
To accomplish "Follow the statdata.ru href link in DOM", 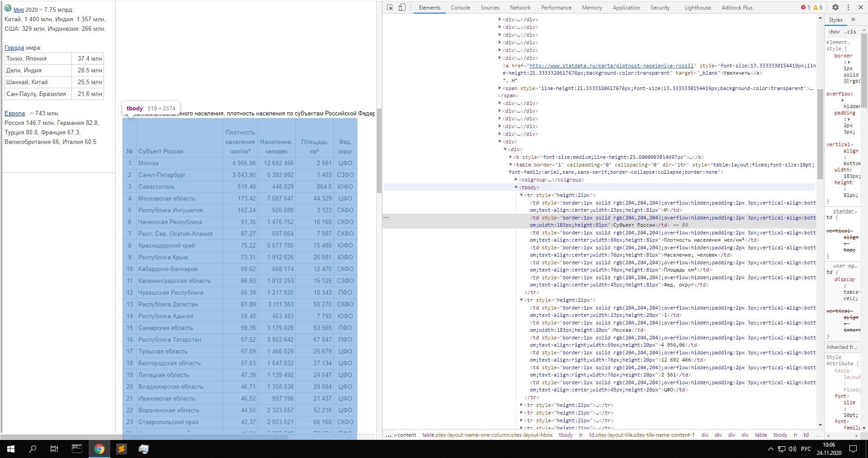I will click(x=611, y=66).
